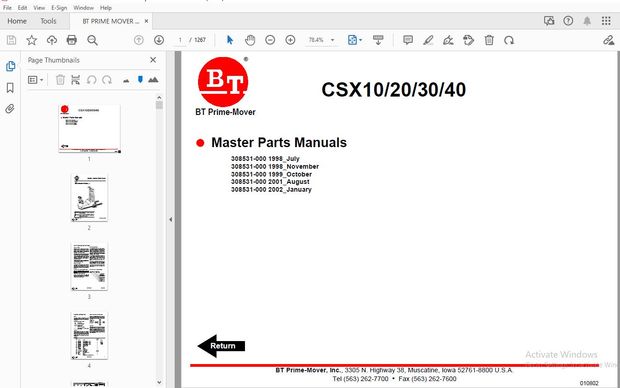Click the Find text magnifier icon
Image resolution: width=620 pixels, height=388 pixels.
tap(93, 40)
